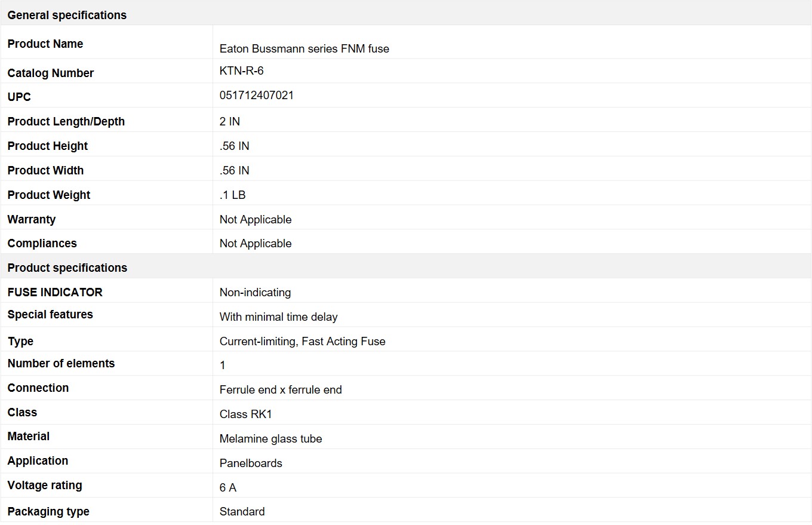This screenshot has height=525, width=812.
Task: Select 'With minimal time delay' value
Action: [x=279, y=317]
